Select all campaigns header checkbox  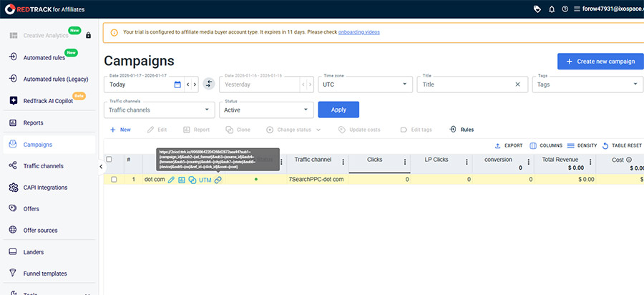(109, 160)
